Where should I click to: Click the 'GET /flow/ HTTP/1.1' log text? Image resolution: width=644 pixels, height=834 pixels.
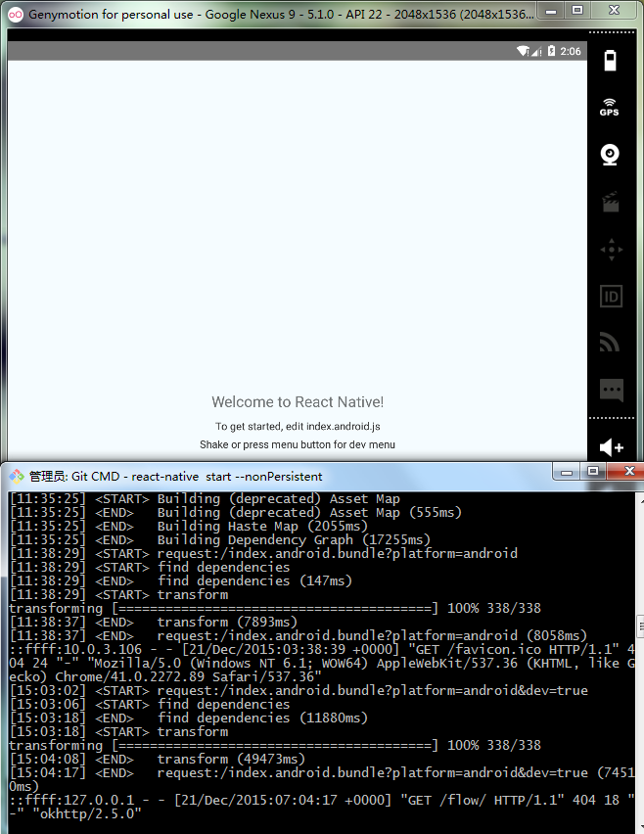coord(482,800)
